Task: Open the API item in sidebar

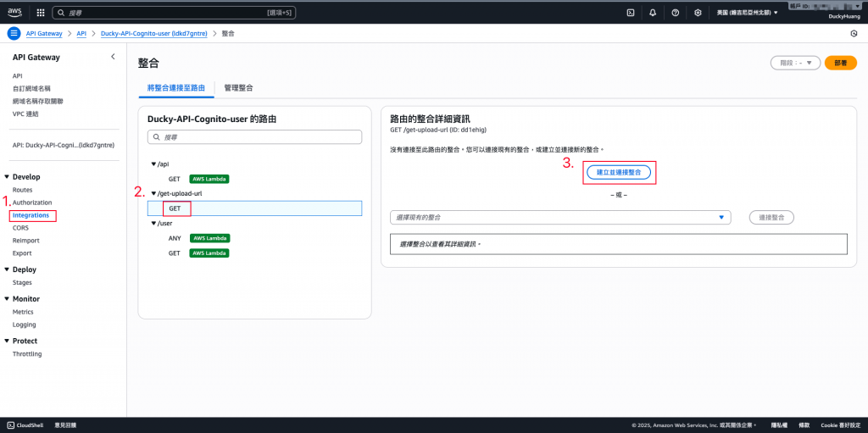Action: tap(17, 76)
